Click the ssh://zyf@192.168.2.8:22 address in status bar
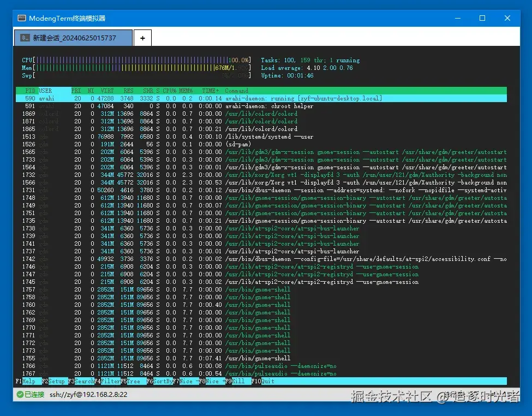Image resolution: width=532 pixels, height=416 pixels. (x=88, y=394)
